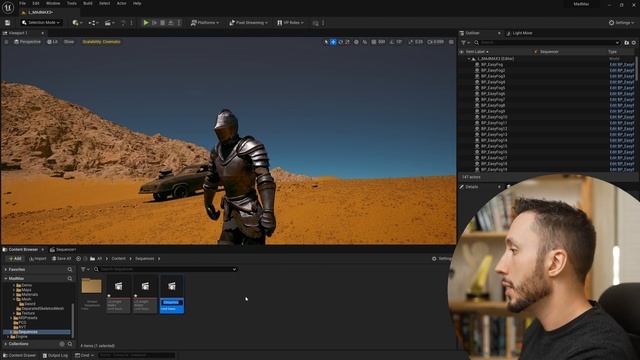
Task: Select the Sequences folder in the tree
Action: [38, 332]
